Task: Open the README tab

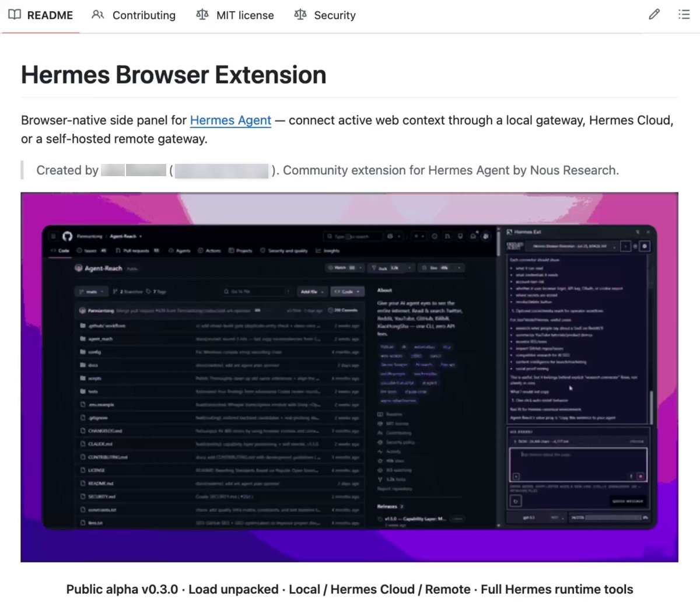Action: click(40, 15)
